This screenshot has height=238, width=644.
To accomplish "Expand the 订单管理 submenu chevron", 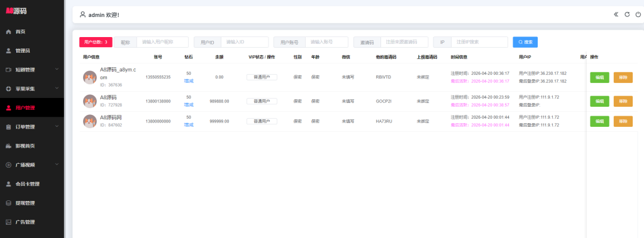I will pyautogui.click(x=57, y=126).
